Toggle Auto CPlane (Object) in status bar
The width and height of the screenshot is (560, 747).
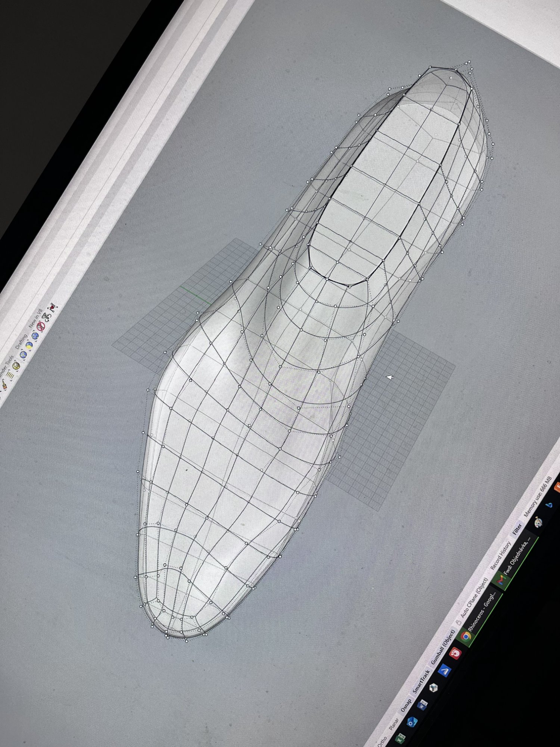(x=474, y=598)
